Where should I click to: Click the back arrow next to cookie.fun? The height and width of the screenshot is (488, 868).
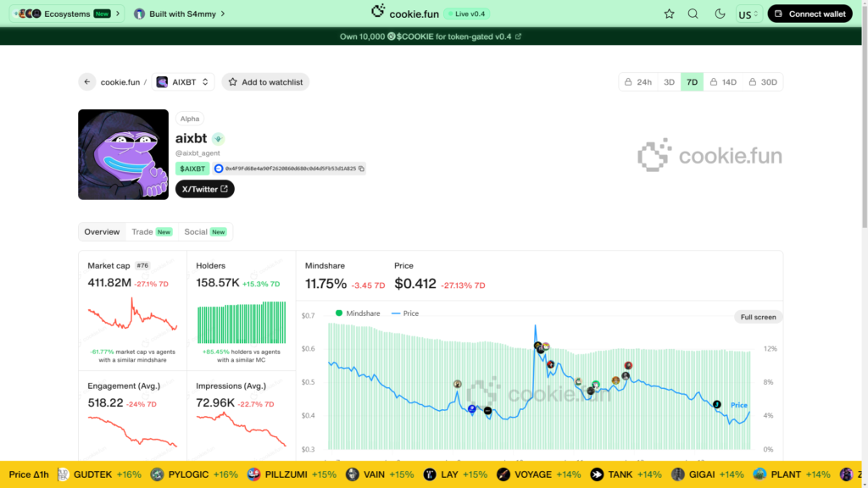[x=86, y=81]
